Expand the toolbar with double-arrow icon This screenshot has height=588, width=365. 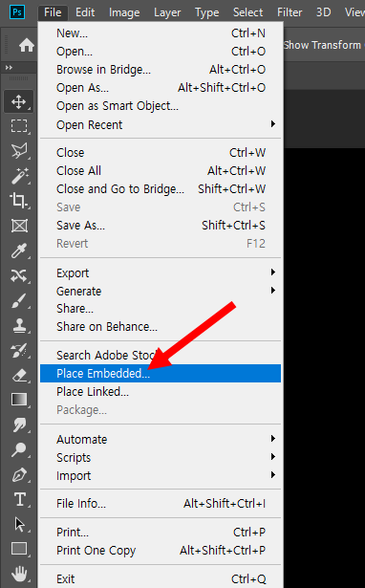[9, 68]
